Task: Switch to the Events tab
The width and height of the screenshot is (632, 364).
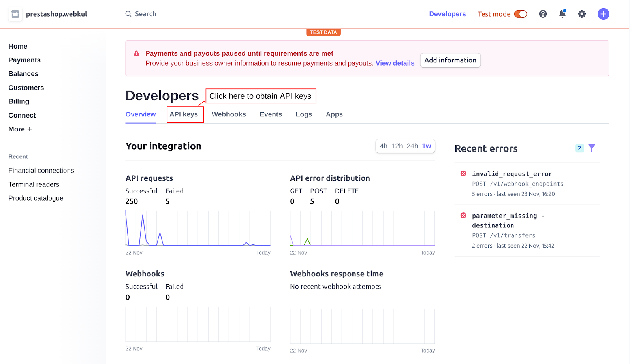Action: [271, 114]
